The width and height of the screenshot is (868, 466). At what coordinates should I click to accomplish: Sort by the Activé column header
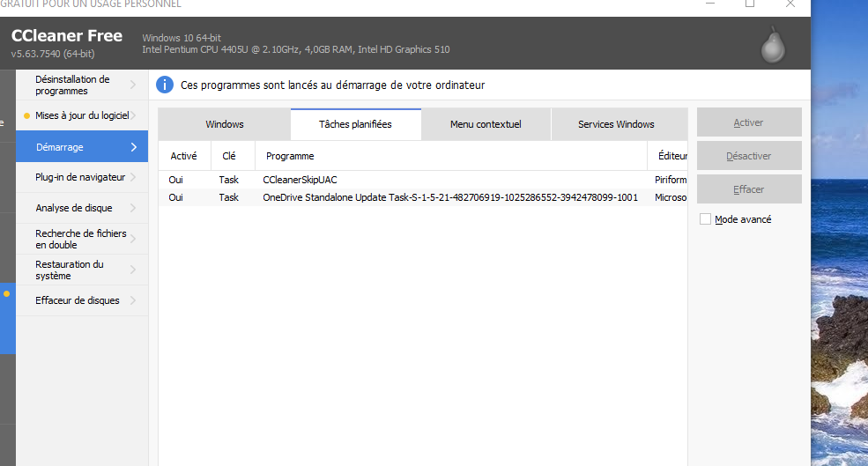tap(184, 156)
